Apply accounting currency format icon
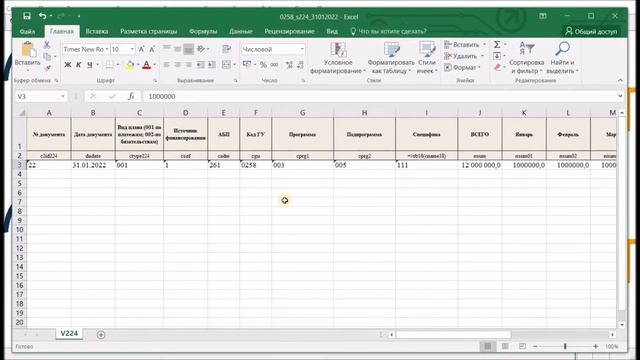This screenshot has width=640, height=360. 247,65
